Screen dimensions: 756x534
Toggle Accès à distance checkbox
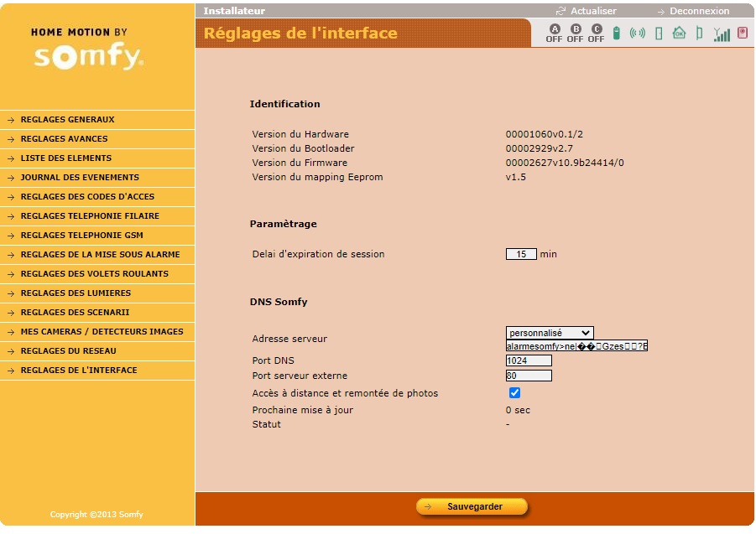point(514,393)
